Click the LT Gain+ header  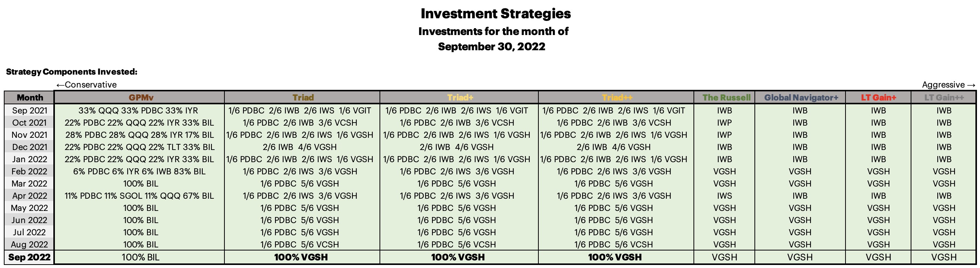[x=878, y=97]
